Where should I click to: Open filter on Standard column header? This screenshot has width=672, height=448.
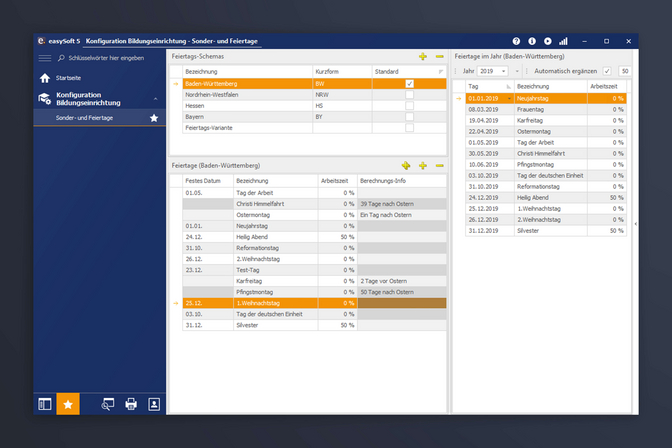pyautogui.click(x=441, y=72)
